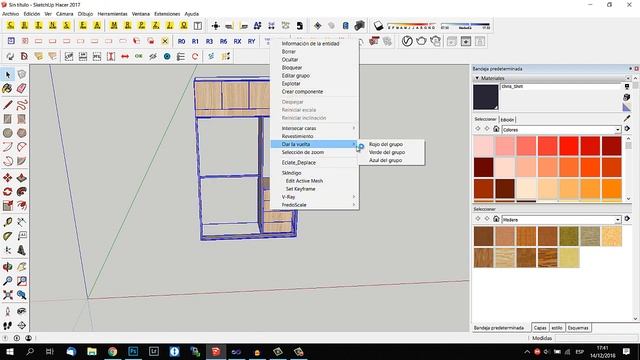
Task: Click the V-Ray circular logo icon
Action: 407,41
